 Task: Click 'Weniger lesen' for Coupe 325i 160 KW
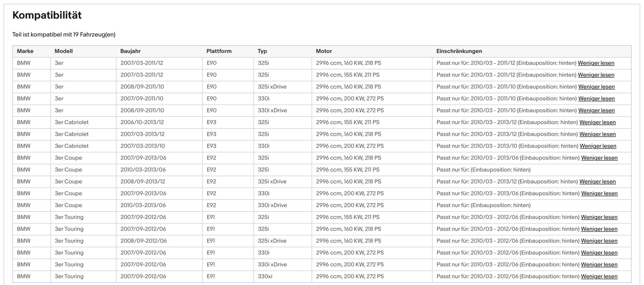[x=599, y=158]
